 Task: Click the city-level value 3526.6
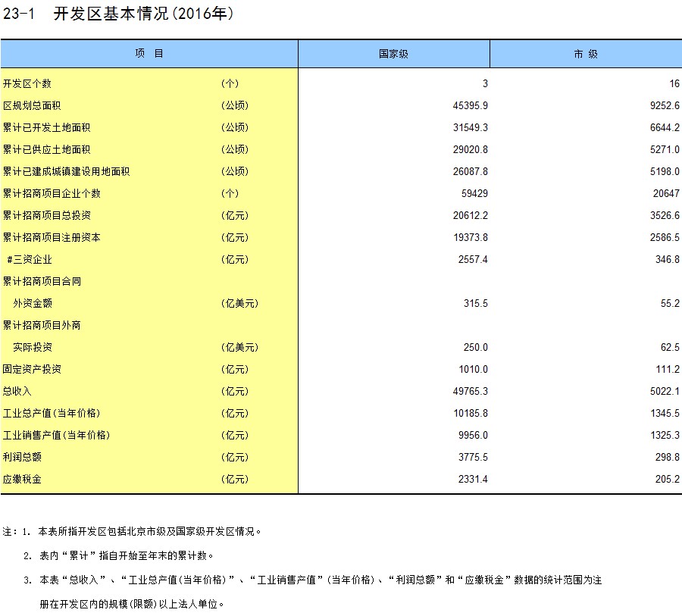pyautogui.click(x=665, y=215)
